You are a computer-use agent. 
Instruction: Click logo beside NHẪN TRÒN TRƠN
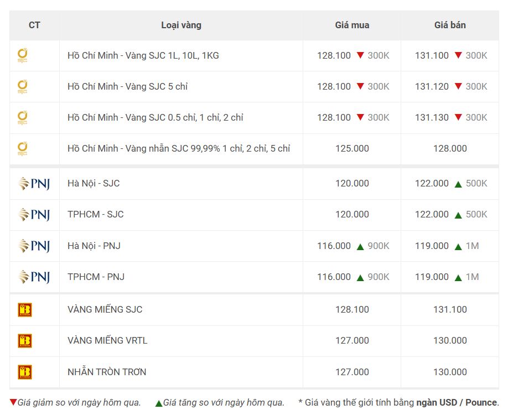tap(25, 372)
